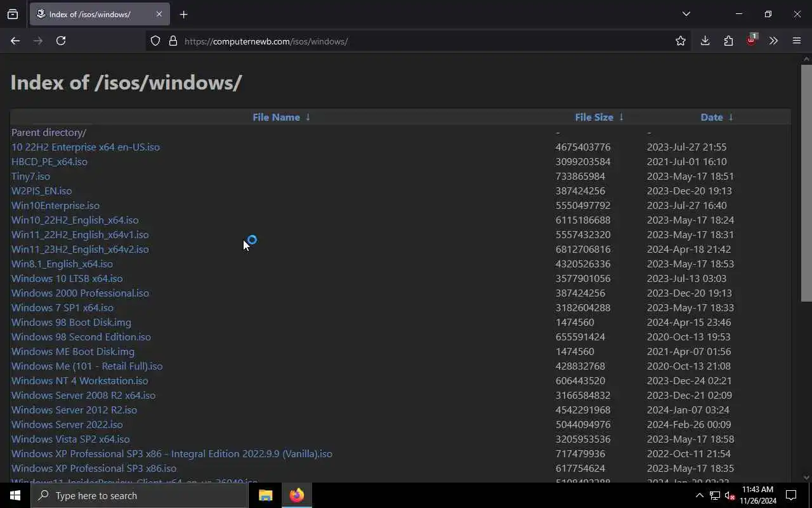
Task: Click the muted volume tray icon
Action: tap(730, 496)
